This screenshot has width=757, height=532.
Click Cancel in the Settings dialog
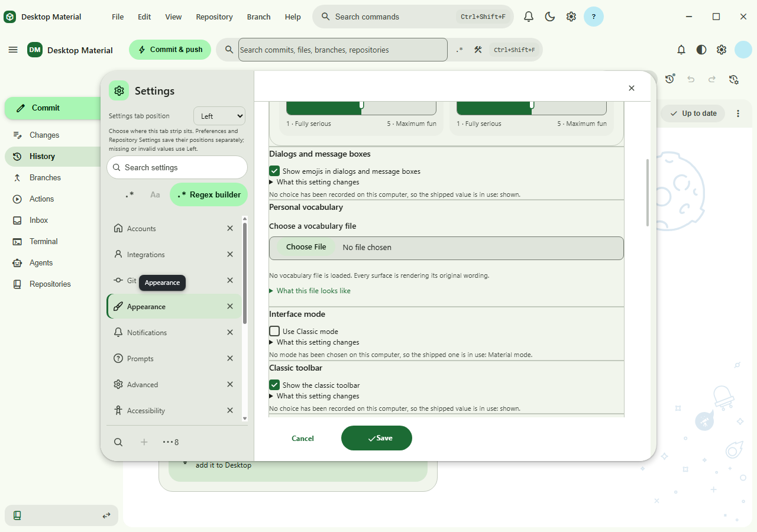303,438
